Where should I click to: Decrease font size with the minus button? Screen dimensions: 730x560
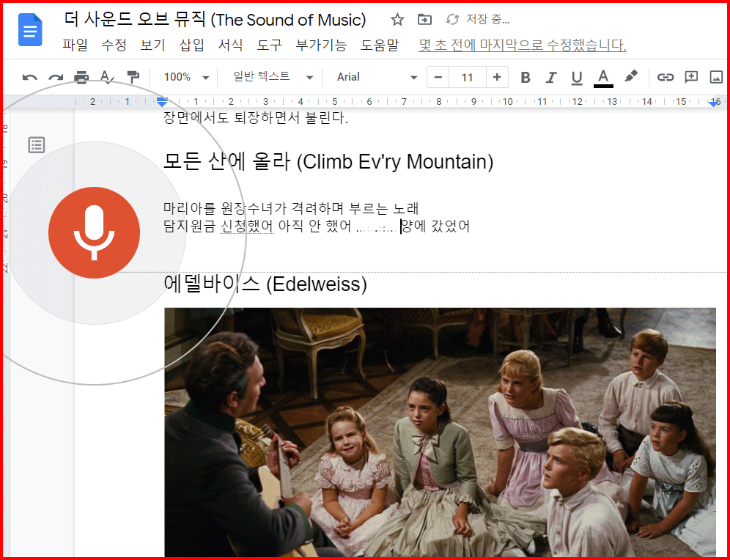(x=438, y=77)
